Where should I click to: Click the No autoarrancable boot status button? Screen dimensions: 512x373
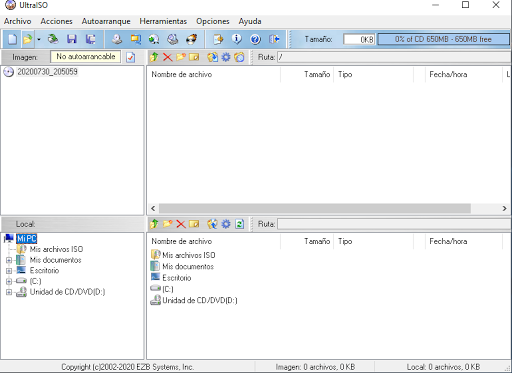[85, 57]
